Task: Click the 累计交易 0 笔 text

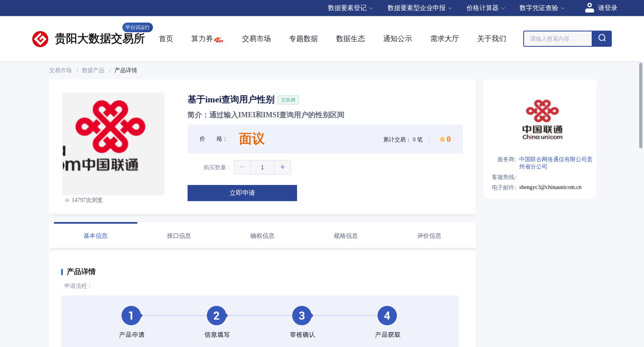Action: pos(403,140)
